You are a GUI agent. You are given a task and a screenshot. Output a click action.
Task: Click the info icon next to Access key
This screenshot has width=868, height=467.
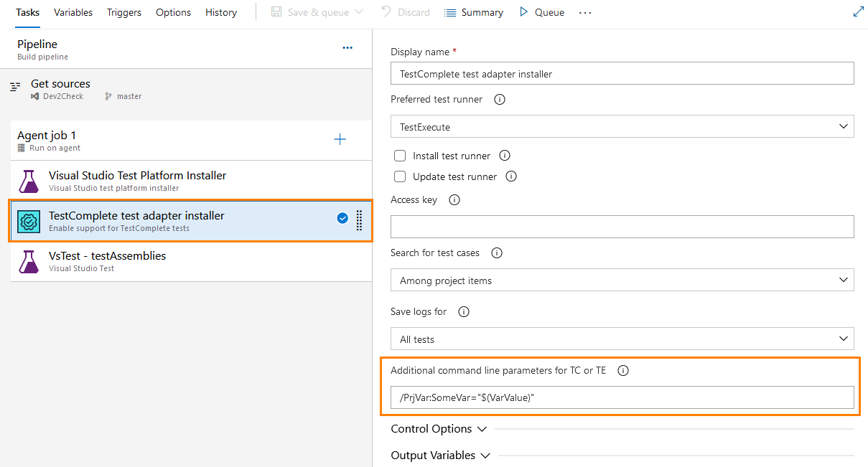point(454,200)
